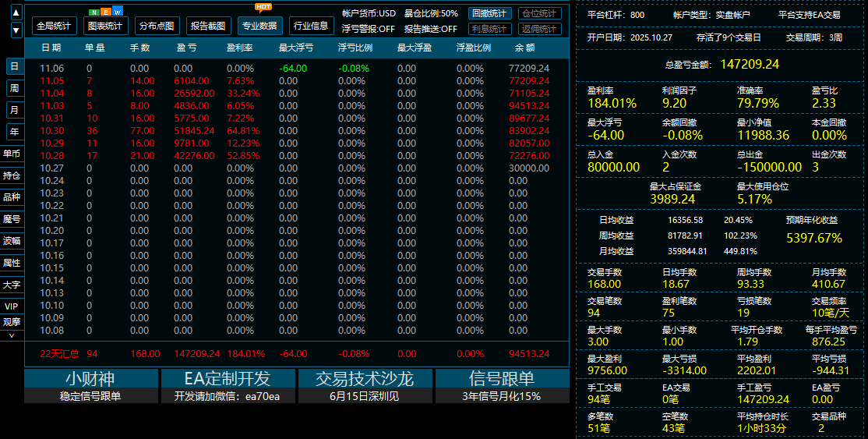Open the 图表统计 tab
This screenshot has width=868, height=439.
106,26
